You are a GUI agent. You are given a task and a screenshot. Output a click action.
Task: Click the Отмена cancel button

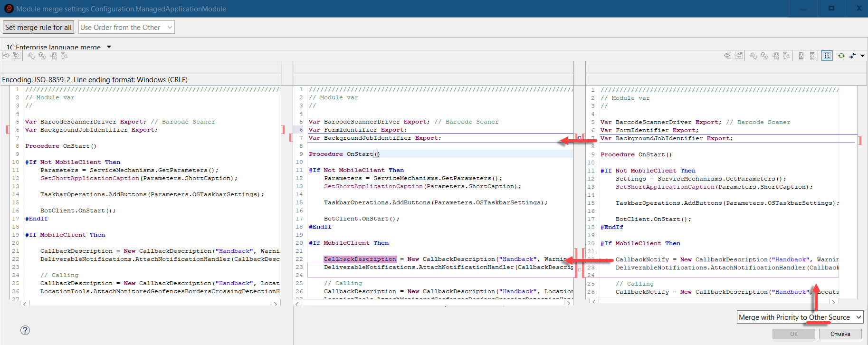click(840, 334)
